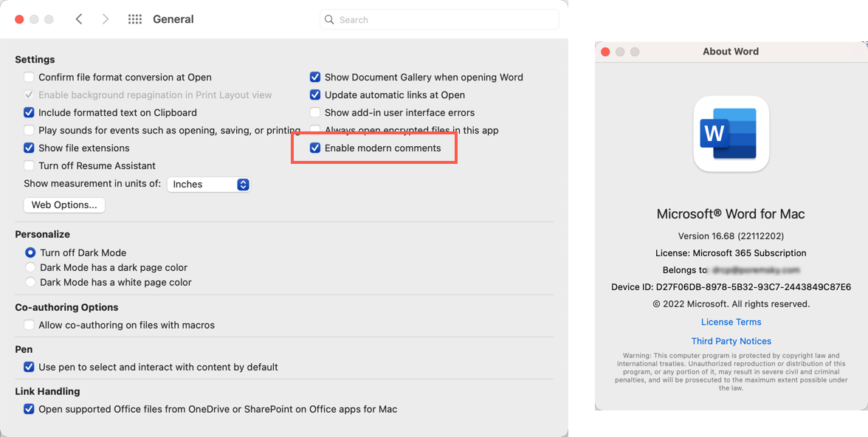Click the Microsoft Word for Mac heading
This screenshot has width=868, height=437.
tap(731, 214)
